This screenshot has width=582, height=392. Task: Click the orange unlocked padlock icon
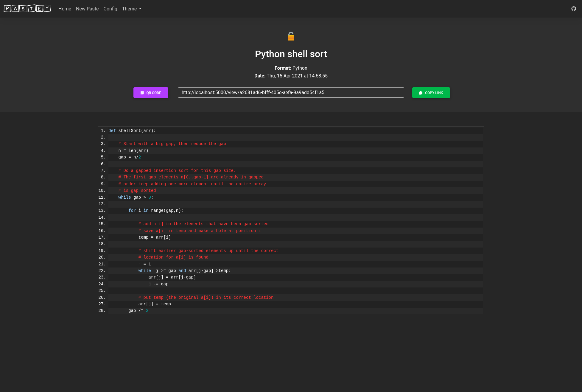coord(291,36)
